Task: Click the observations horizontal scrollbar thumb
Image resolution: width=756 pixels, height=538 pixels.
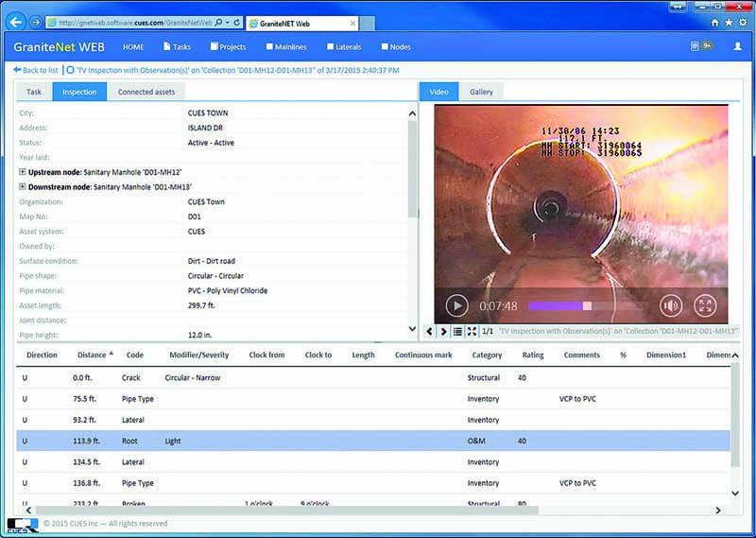Action: coord(287,511)
